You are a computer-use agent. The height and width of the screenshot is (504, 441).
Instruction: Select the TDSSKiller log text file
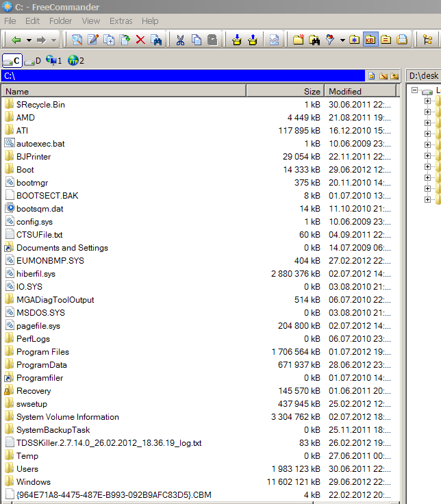click(109, 443)
